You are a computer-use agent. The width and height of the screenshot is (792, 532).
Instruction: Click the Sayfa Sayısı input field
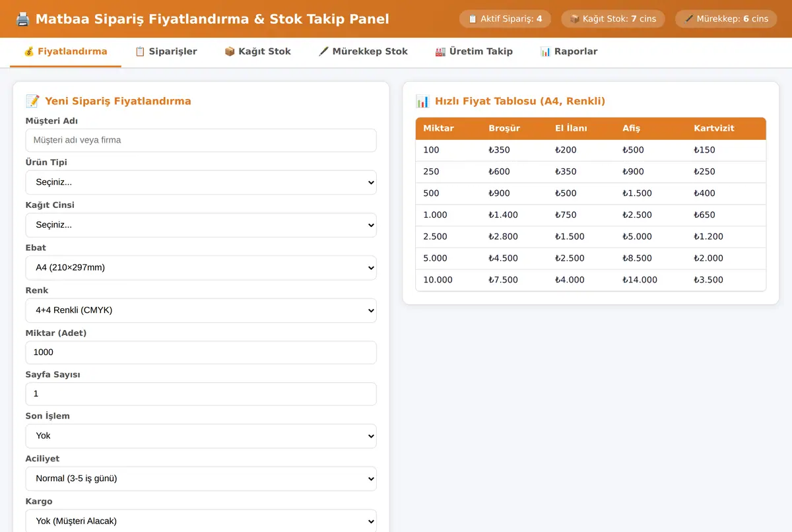click(201, 394)
